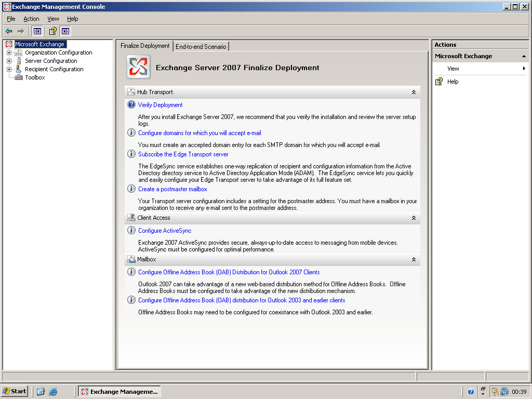Expand the Organization Configuration tree node
The image size is (532, 399).
coord(9,52)
